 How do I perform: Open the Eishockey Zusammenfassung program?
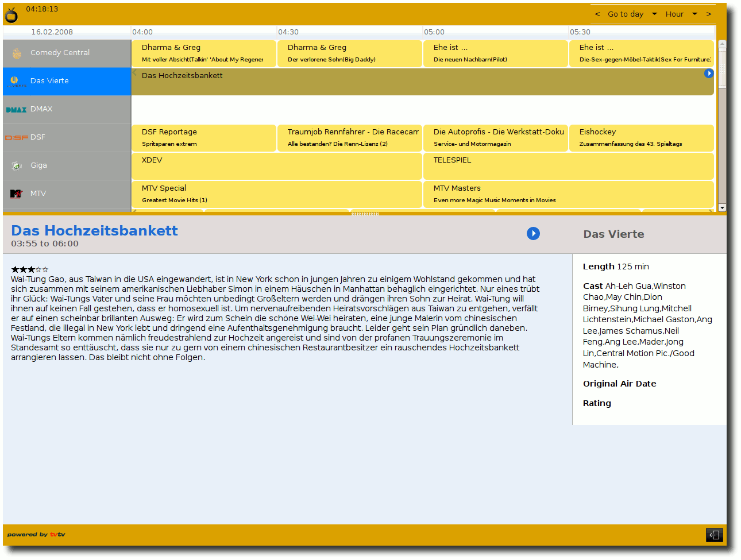pos(642,138)
